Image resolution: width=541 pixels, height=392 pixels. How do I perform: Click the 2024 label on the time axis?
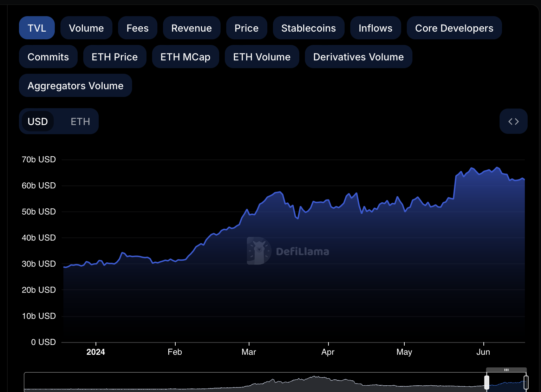[96, 352]
